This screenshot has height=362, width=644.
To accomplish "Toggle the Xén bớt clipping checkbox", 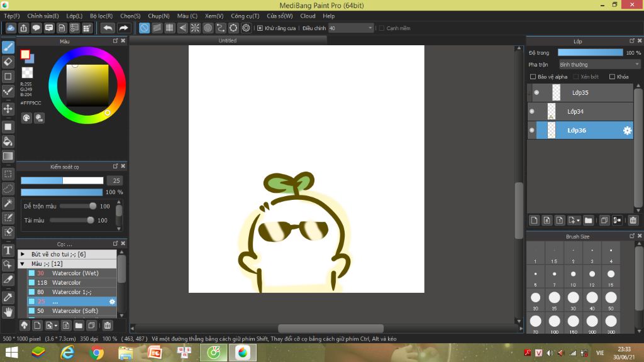I will click(576, 77).
